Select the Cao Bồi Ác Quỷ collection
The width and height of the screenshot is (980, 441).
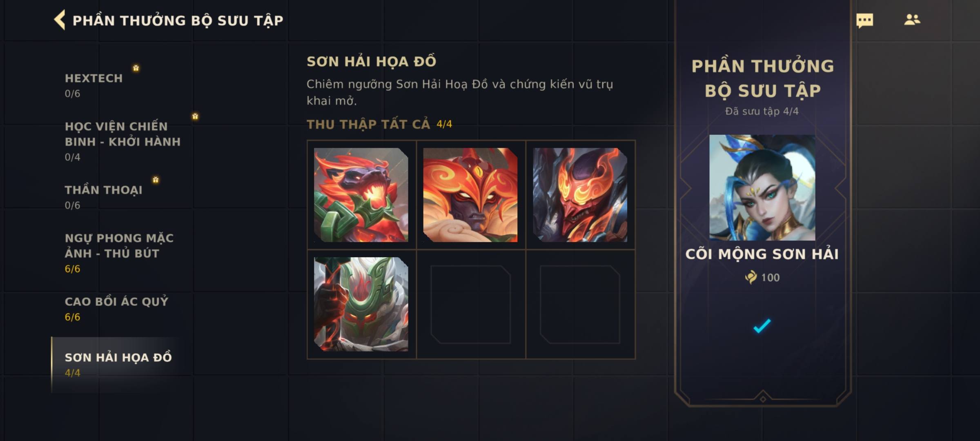[x=116, y=309]
